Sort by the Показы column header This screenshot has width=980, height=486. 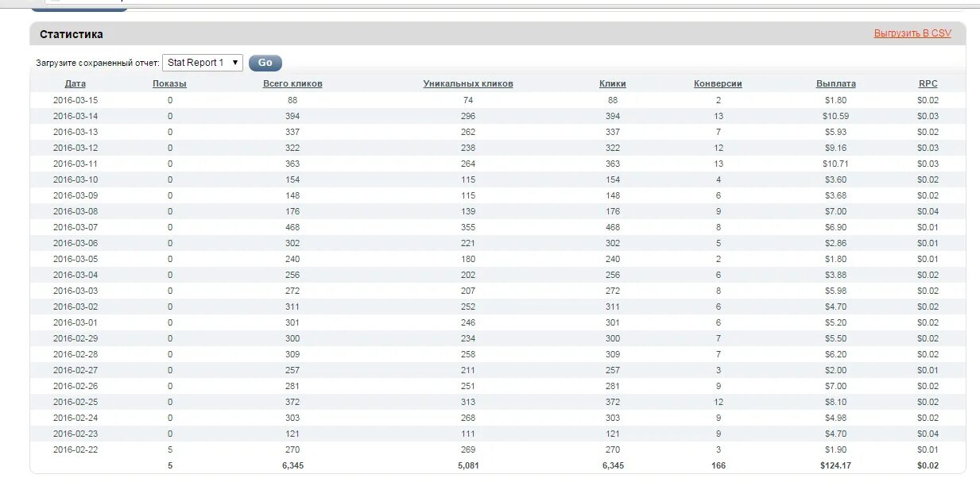pyautogui.click(x=170, y=83)
